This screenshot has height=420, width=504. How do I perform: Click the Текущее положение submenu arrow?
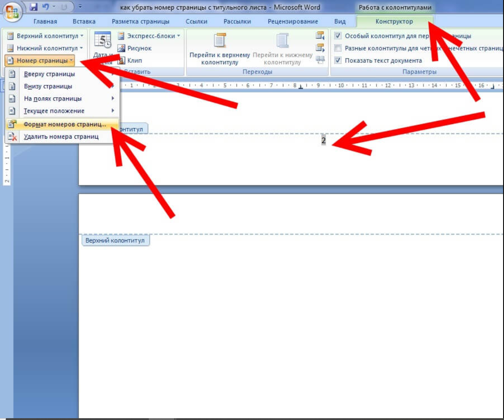(113, 110)
